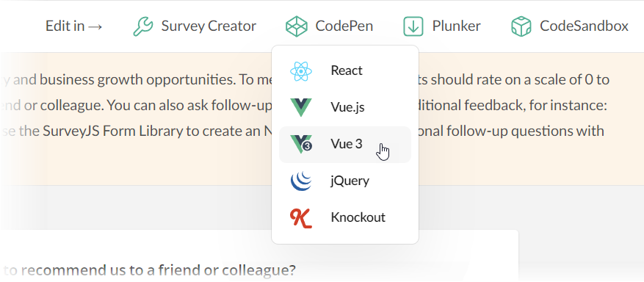Click the Vue 3 logo icon
Viewport: 644px width, 282px height.
301,144
